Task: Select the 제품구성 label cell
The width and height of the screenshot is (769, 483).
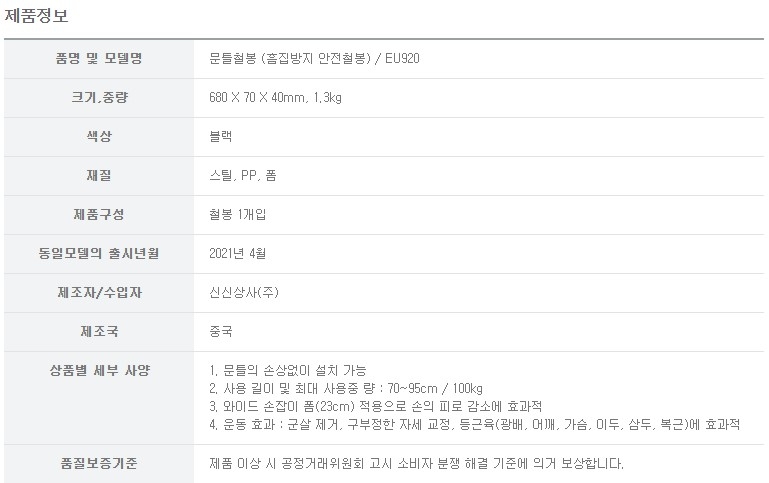Action: [x=98, y=214]
